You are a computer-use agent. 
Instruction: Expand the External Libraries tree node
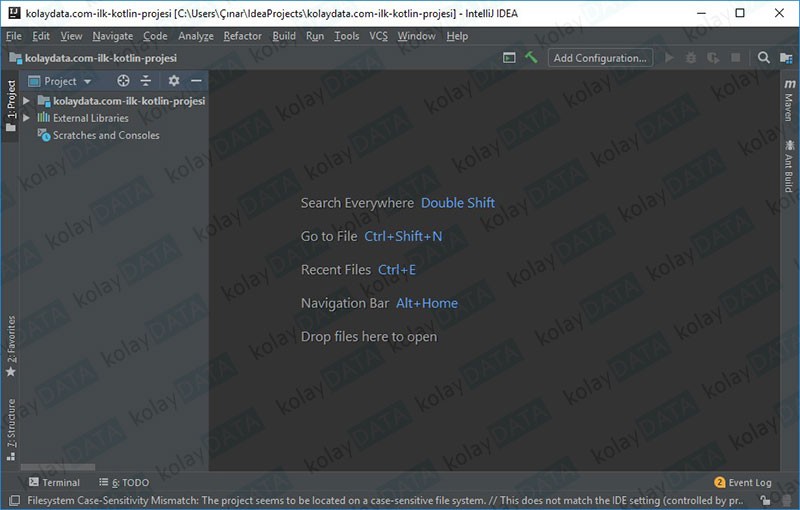pos(26,118)
